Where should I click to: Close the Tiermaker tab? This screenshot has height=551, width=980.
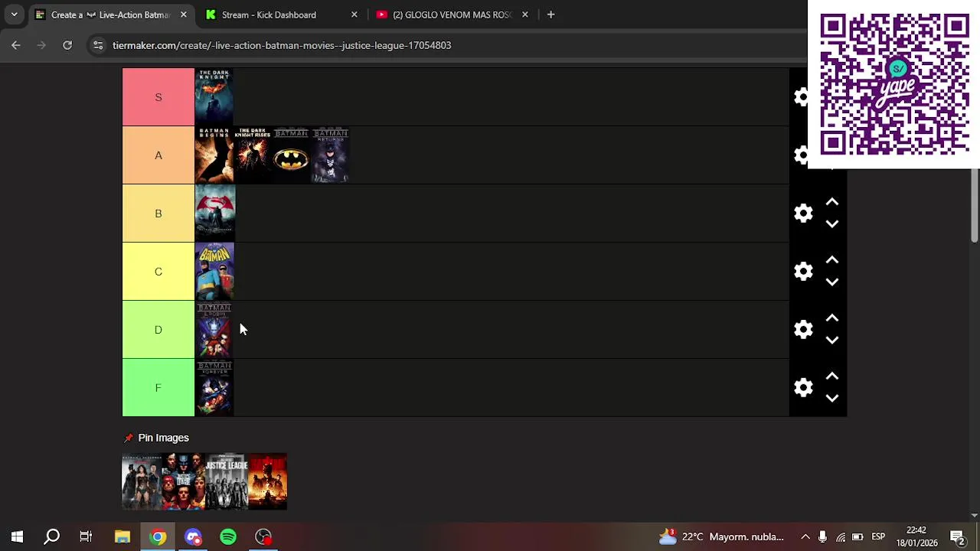[183, 15]
